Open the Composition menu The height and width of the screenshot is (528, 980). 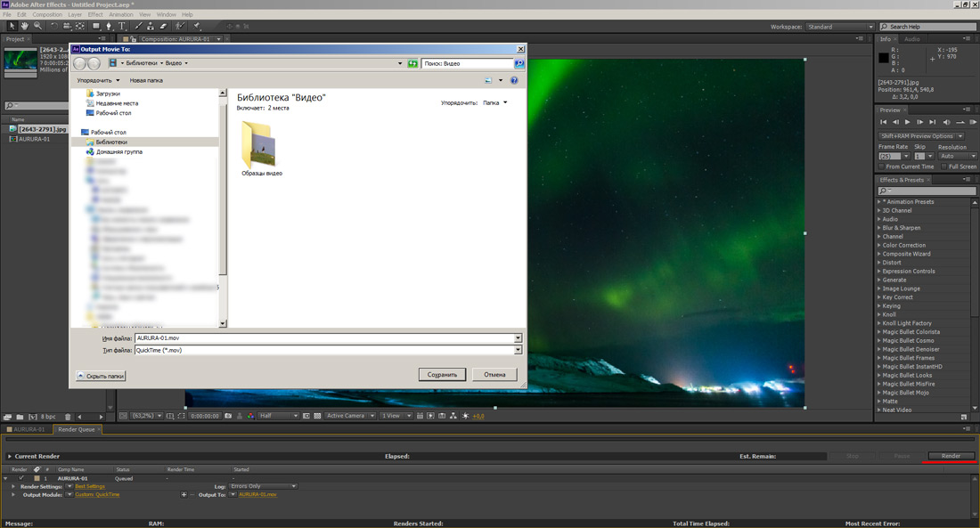[47, 14]
